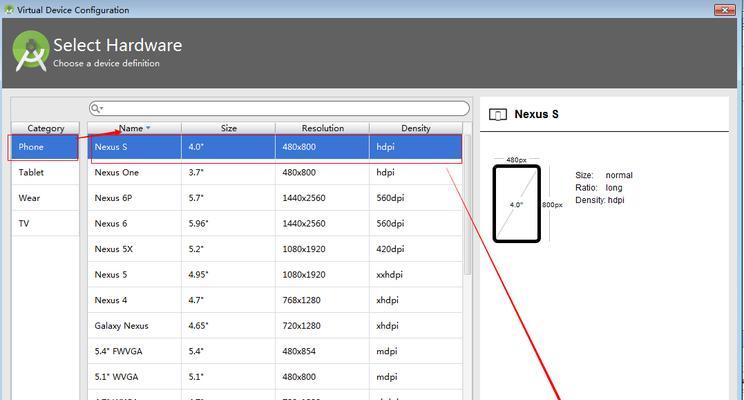This screenshot has width=744, height=400.
Task: Click the Nexus S screen preview diagram
Action: coord(516,204)
